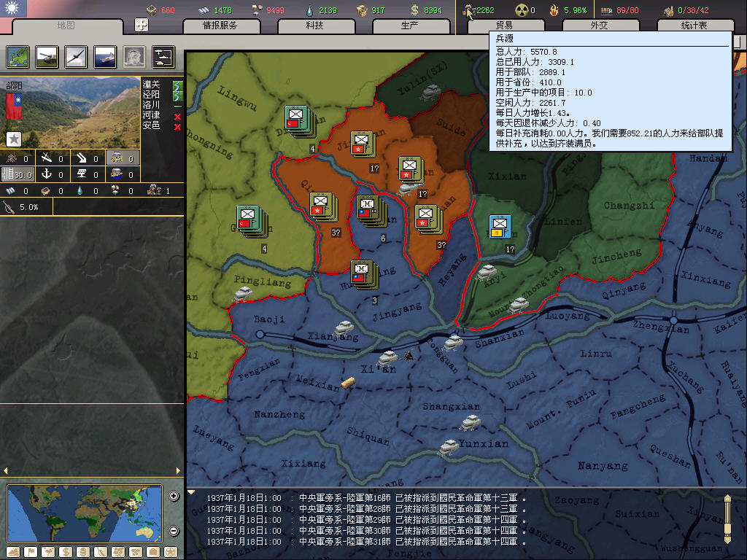Select the army stack labelled 6
Image resolution: width=747 pixels, height=560 pixels.
click(x=372, y=211)
